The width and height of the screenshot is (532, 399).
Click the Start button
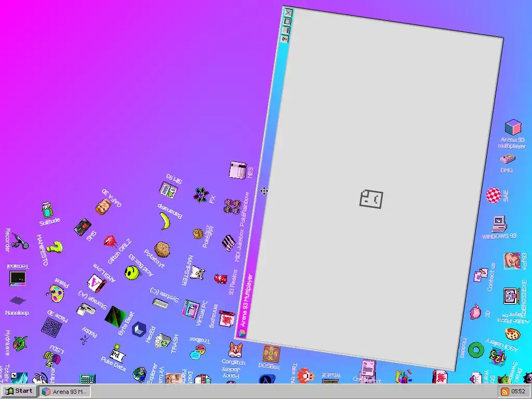click(x=19, y=391)
